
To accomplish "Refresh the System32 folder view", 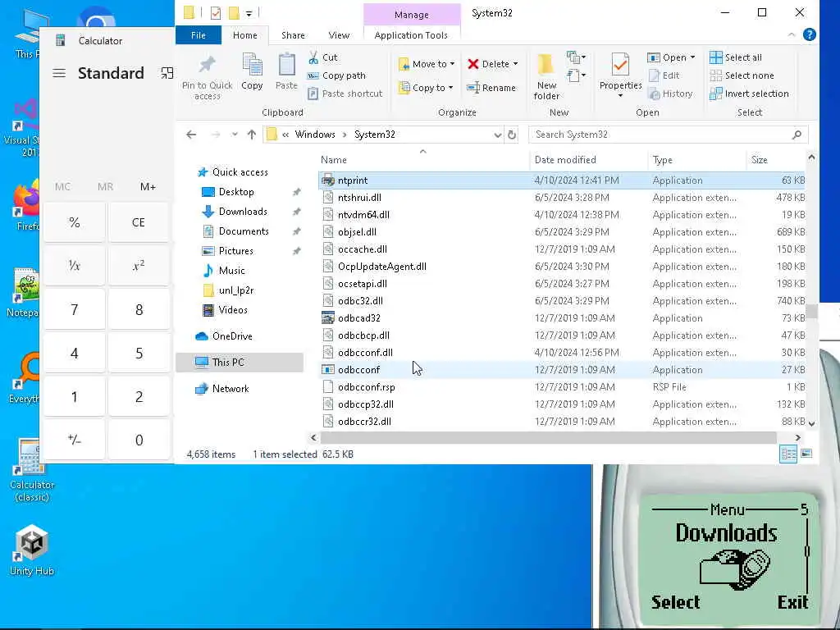I will tap(512, 135).
